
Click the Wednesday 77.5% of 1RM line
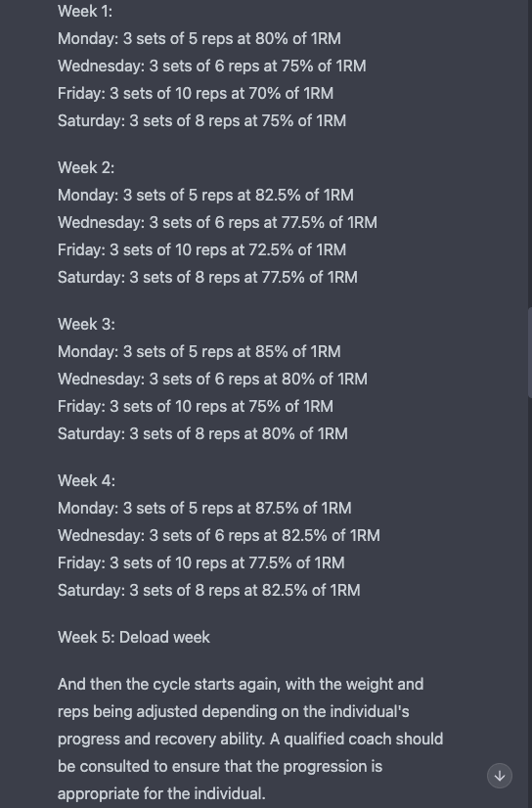(x=217, y=223)
